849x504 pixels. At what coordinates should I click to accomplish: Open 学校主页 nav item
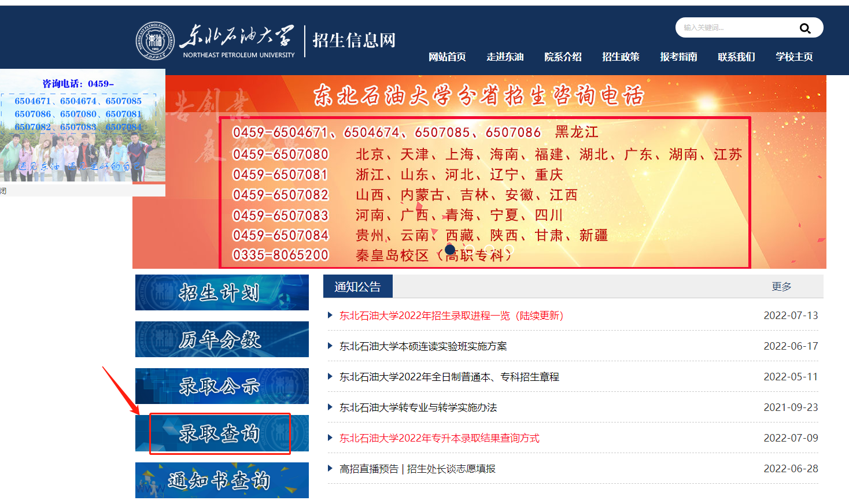pos(794,57)
